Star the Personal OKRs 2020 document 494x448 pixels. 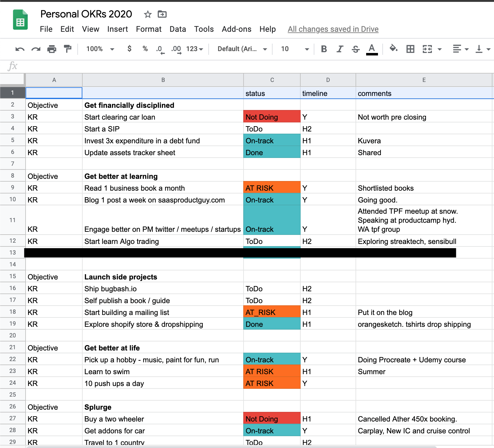[x=148, y=14]
